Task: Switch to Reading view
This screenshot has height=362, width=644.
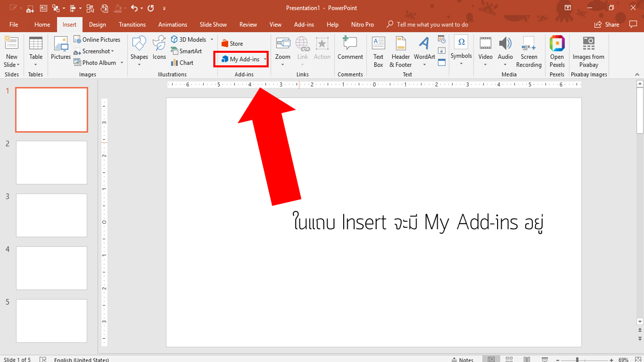Action: pyautogui.click(x=527, y=358)
